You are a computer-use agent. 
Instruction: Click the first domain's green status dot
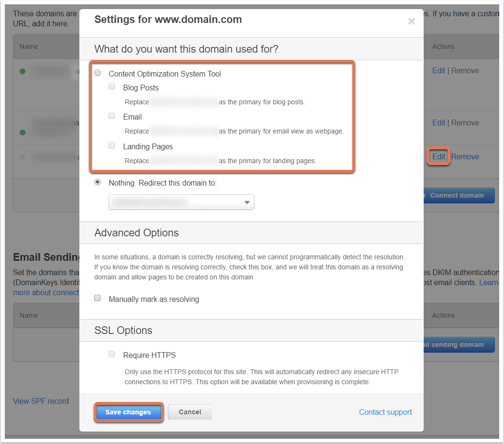(x=22, y=71)
